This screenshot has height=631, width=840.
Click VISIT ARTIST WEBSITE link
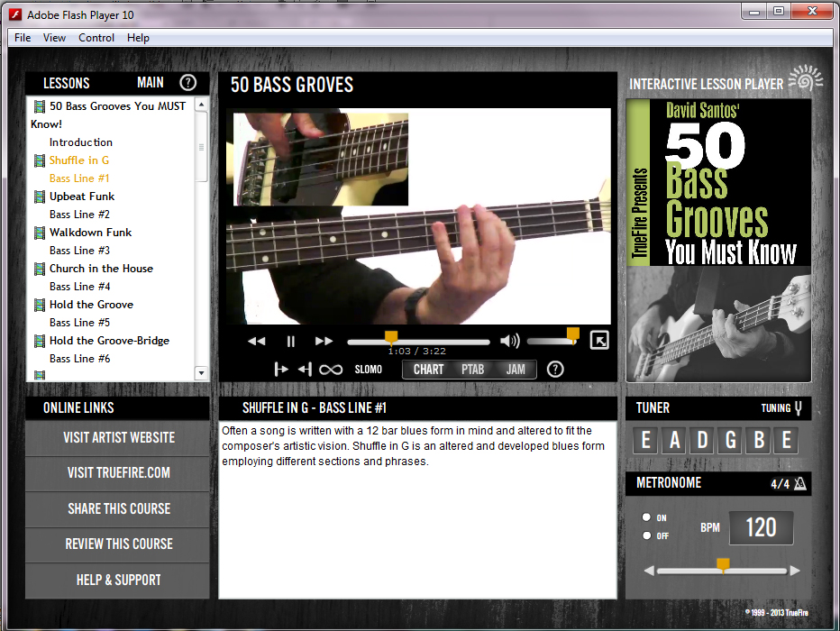pos(118,438)
